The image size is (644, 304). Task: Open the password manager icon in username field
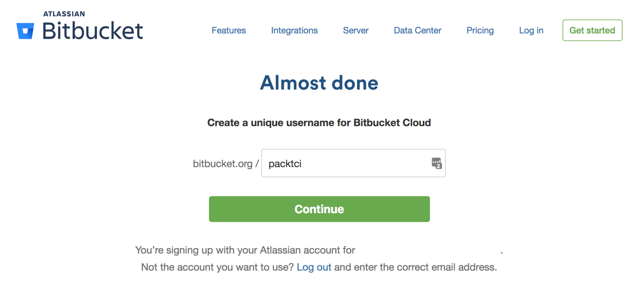pyautogui.click(x=436, y=163)
